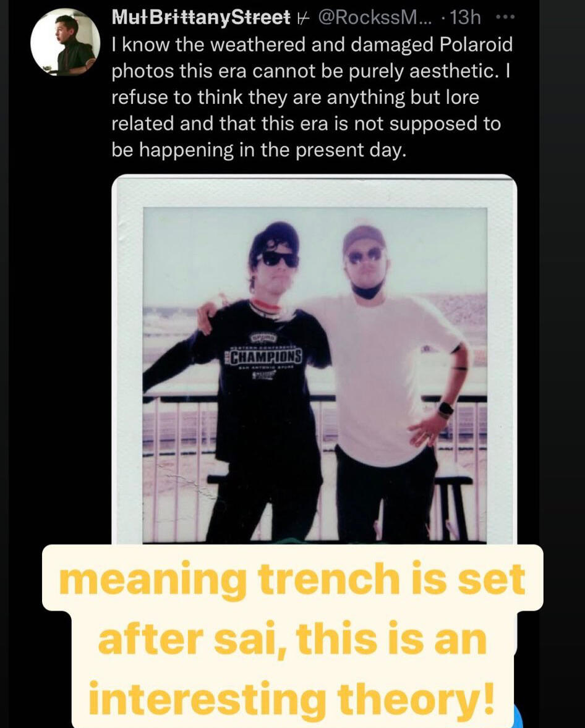
Task: Click the symbol after the MutBrittanyStreet name
Action: [x=302, y=18]
